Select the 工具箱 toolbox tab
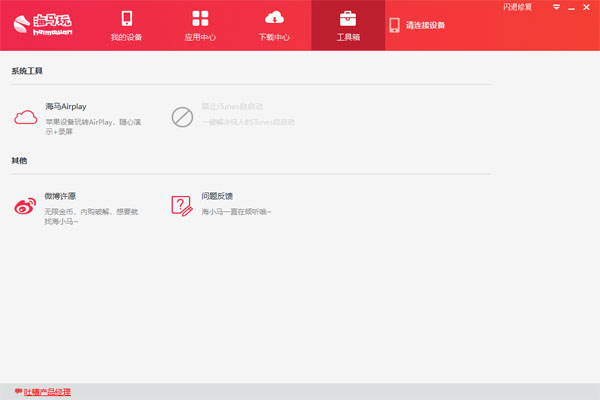This screenshot has width=600, height=400. (x=347, y=26)
